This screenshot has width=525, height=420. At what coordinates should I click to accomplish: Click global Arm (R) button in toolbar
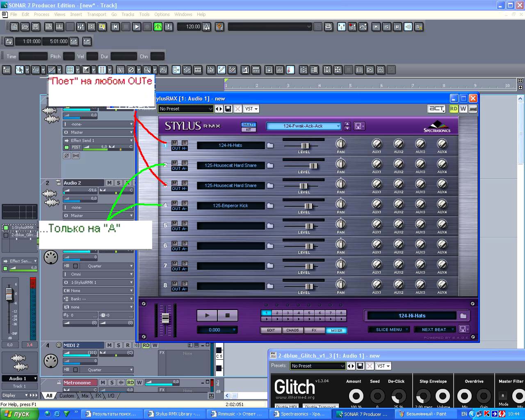point(397,27)
